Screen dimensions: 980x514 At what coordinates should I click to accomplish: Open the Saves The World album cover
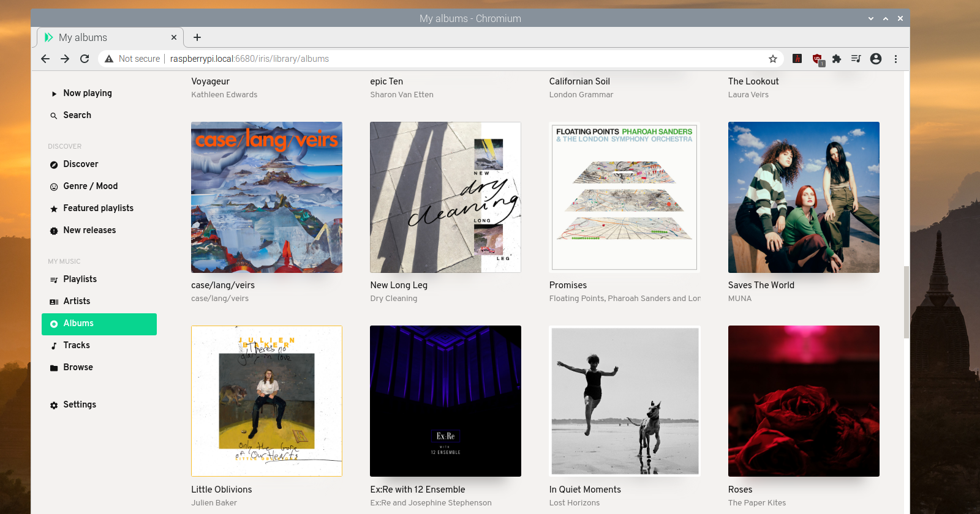[804, 197]
